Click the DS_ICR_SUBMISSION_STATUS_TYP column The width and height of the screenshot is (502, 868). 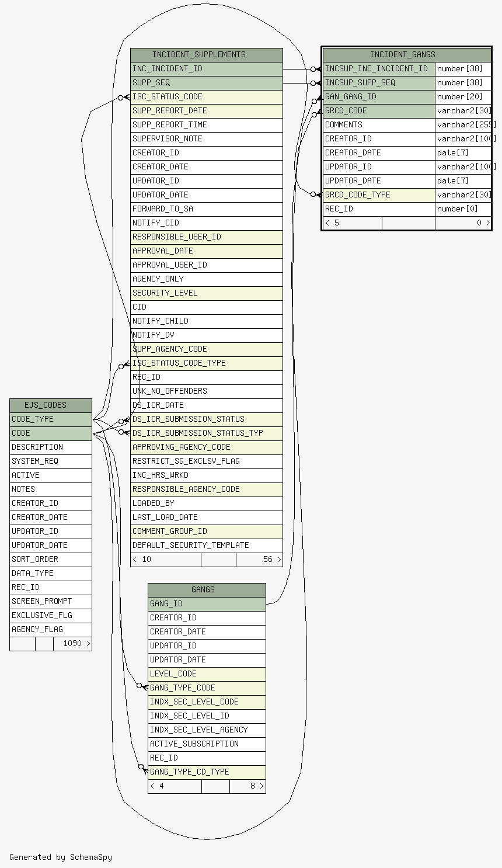(x=207, y=433)
